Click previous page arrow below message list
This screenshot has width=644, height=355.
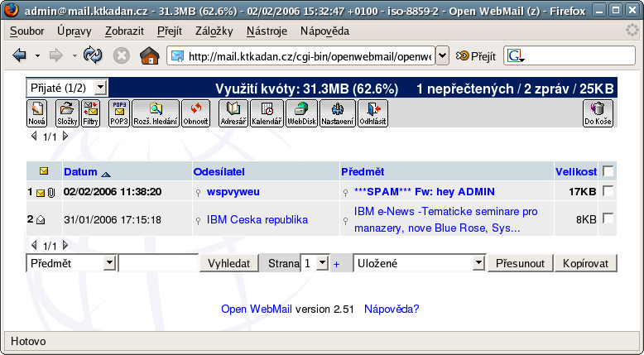point(34,246)
